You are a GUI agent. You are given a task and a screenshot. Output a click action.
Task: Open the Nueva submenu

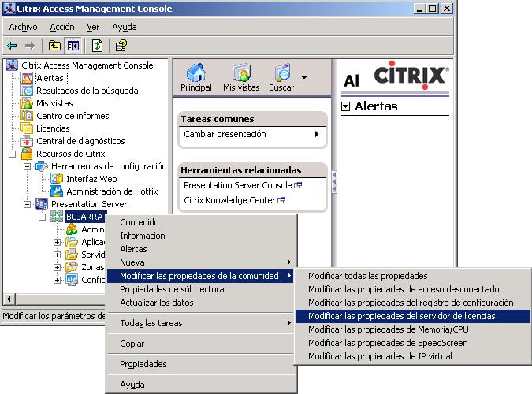coord(202,262)
